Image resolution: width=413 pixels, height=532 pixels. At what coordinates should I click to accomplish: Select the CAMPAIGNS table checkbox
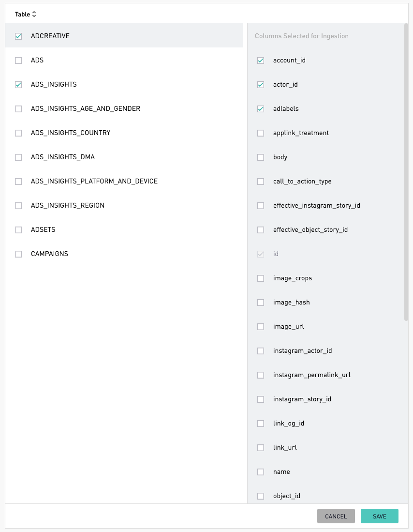coord(18,254)
